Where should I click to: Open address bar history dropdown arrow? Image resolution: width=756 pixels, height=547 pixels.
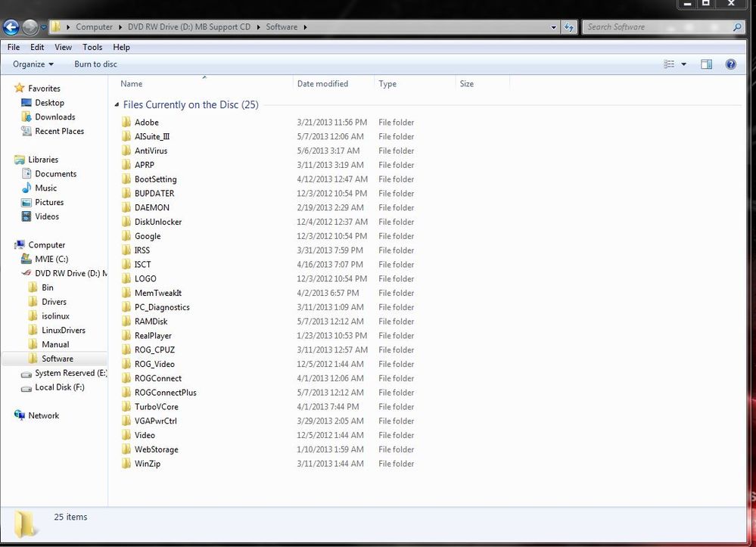point(553,27)
